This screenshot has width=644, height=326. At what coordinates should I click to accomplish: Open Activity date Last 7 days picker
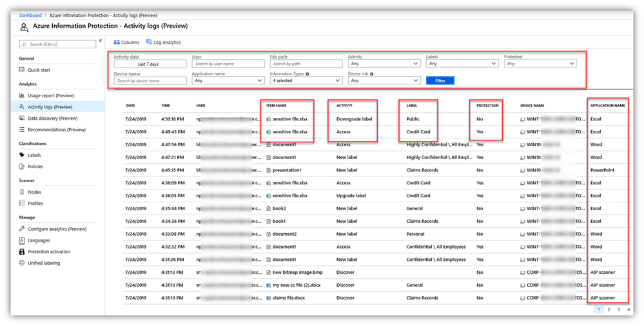point(150,64)
